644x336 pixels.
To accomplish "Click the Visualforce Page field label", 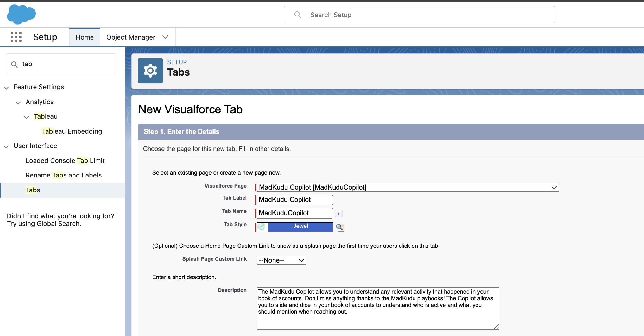I will click(x=225, y=186).
